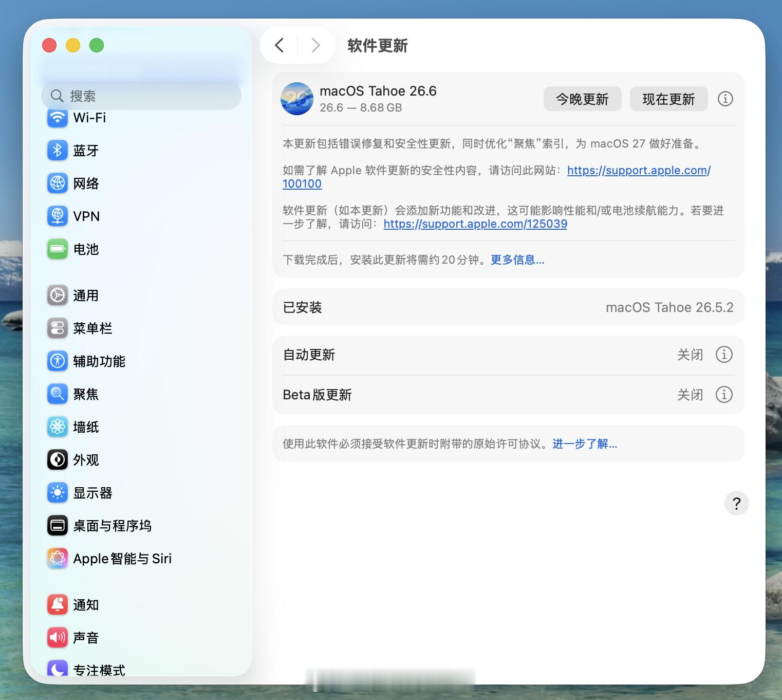The height and width of the screenshot is (700, 782).
Task: Click the 关闭 value for 自动更新
Action: (690, 355)
